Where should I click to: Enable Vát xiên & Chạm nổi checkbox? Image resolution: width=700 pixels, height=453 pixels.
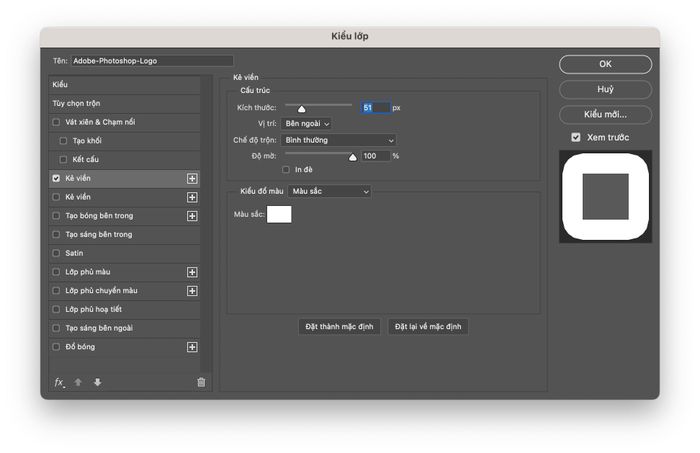click(x=56, y=122)
